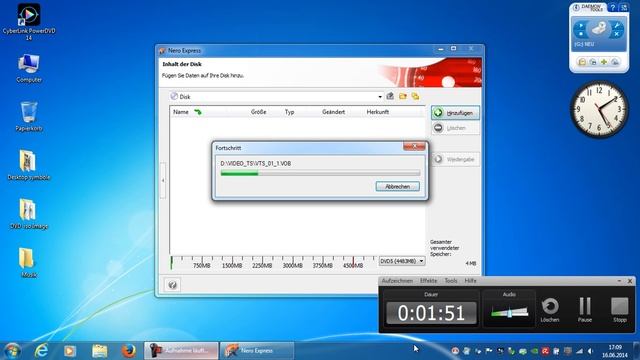Click the Hinzufügen button
Image resolution: width=640 pixels, height=360 pixels.
[455, 113]
